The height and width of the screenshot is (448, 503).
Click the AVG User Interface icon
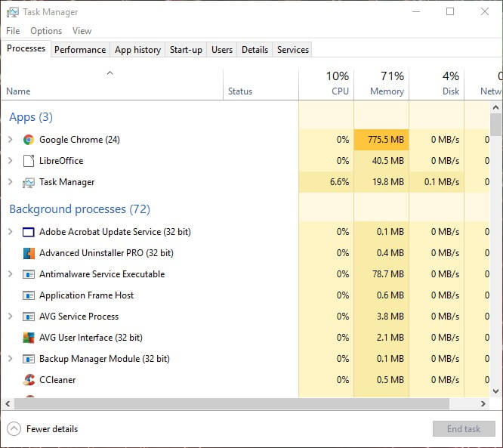(x=29, y=338)
